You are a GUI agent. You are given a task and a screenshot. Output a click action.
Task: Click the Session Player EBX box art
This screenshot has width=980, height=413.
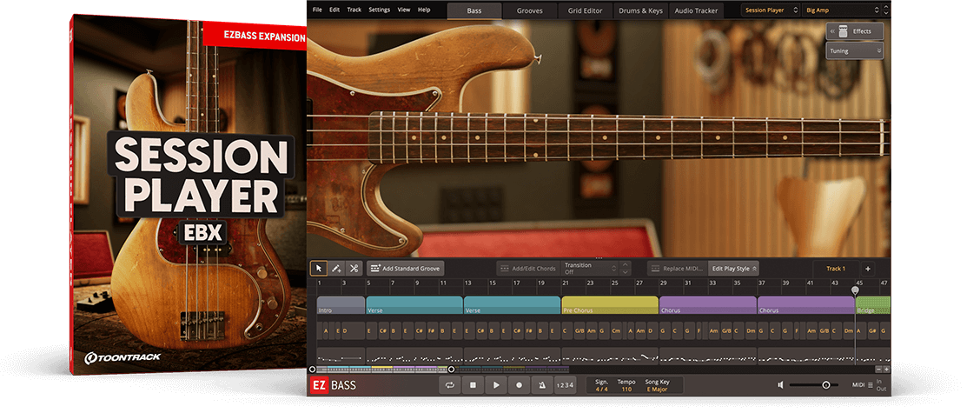pos(190,194)
